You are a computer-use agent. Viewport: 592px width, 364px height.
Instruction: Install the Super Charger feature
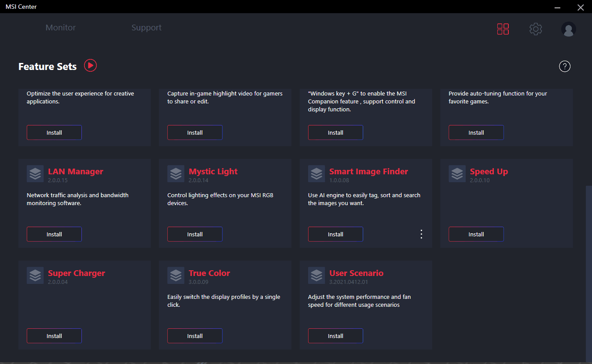click(x=54, y=336)
